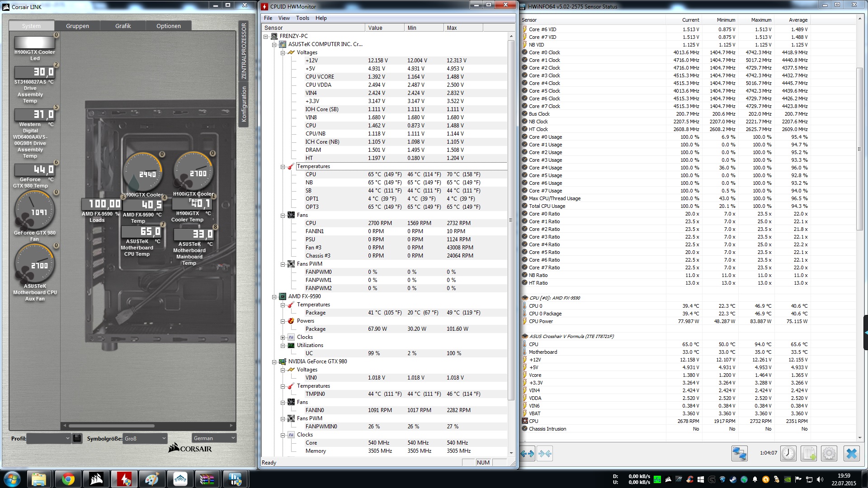Switch to Corsair Link taskbar icon

point(96,479)
